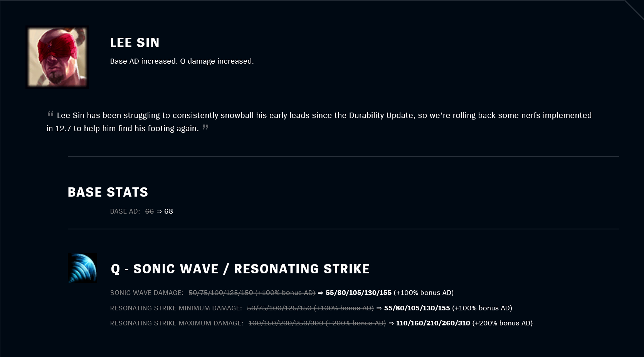
Task: Click the closing quotation mark icon
Action: [205, 127]
